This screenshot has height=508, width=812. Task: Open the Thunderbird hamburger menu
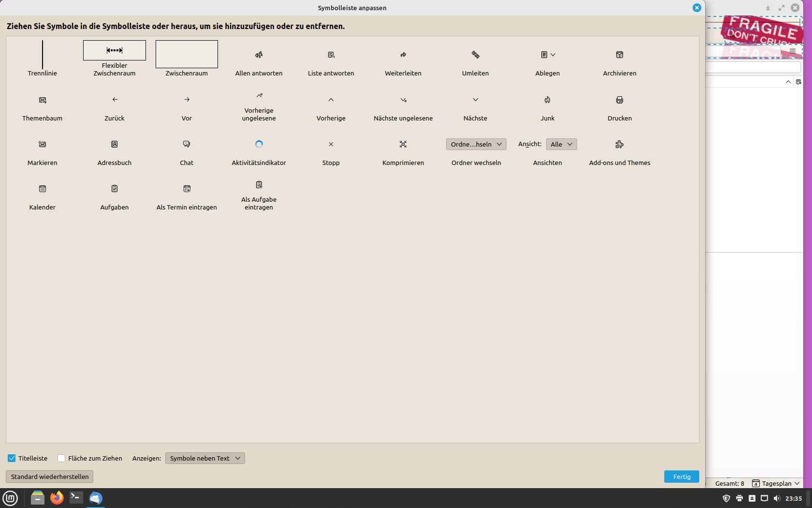tap(792, 51)
